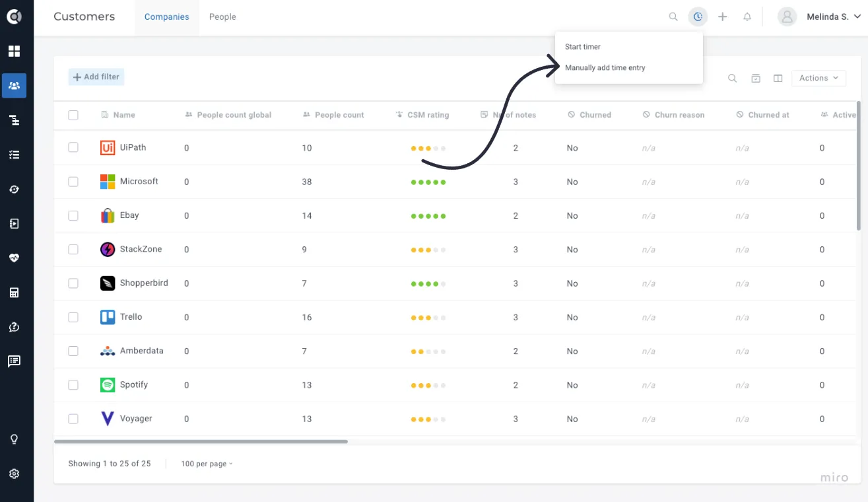Click the global search icon in top bar

click(x=673, y=17)
